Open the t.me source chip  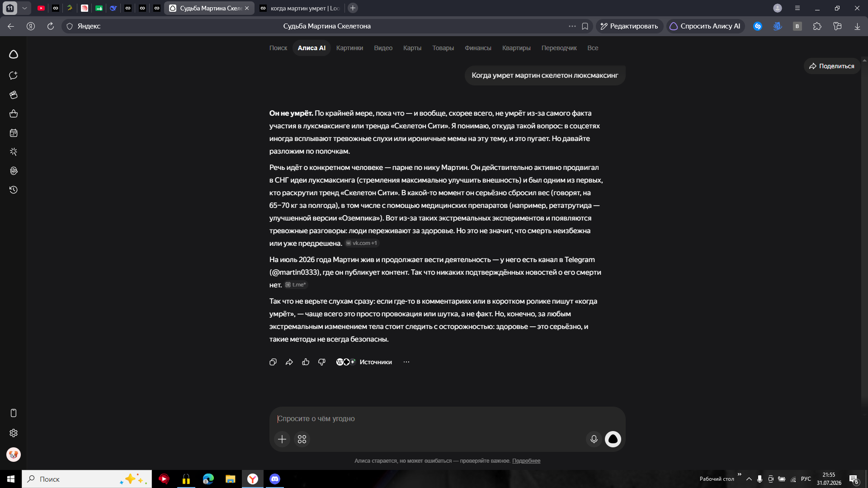point(296,285)
